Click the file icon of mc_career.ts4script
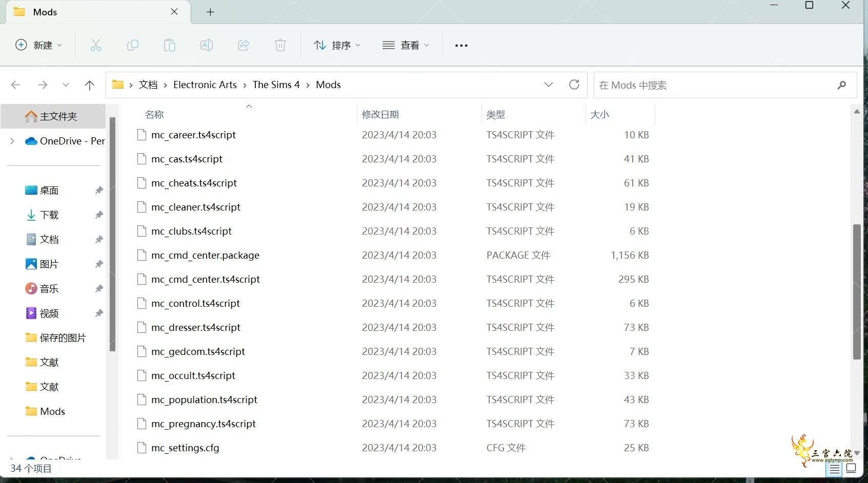Viewport: 868px width, 483px height. 142,135
